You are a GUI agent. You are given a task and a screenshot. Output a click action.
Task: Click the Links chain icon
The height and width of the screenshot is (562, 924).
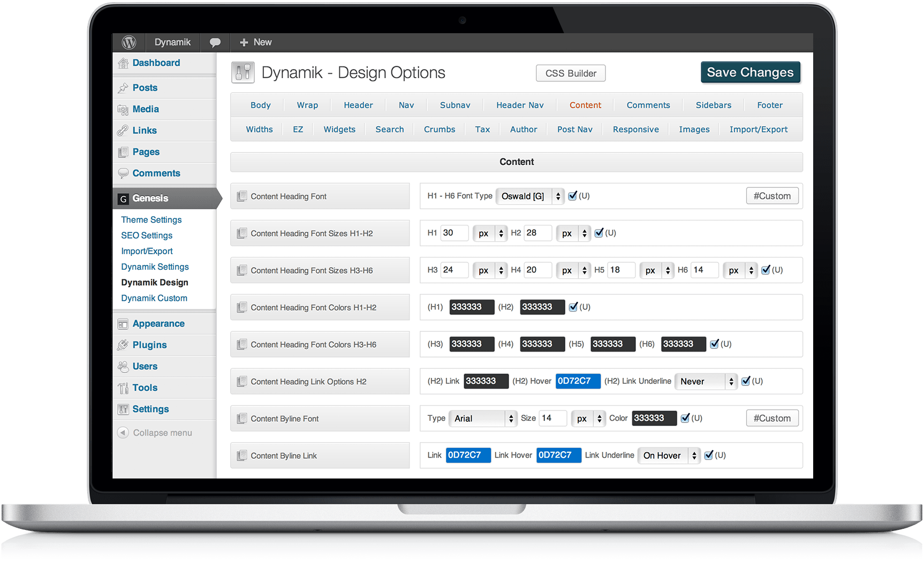123,131
